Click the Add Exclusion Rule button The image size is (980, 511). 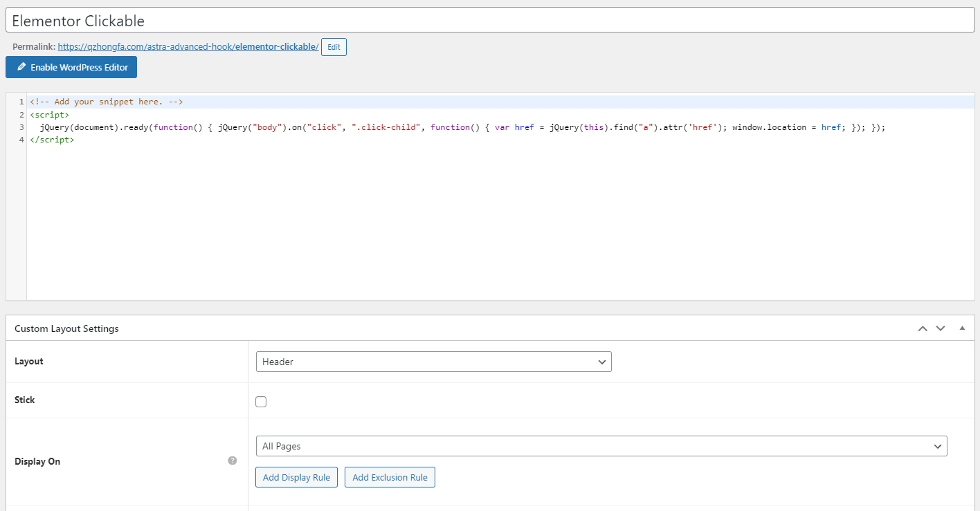coord(390,477)
